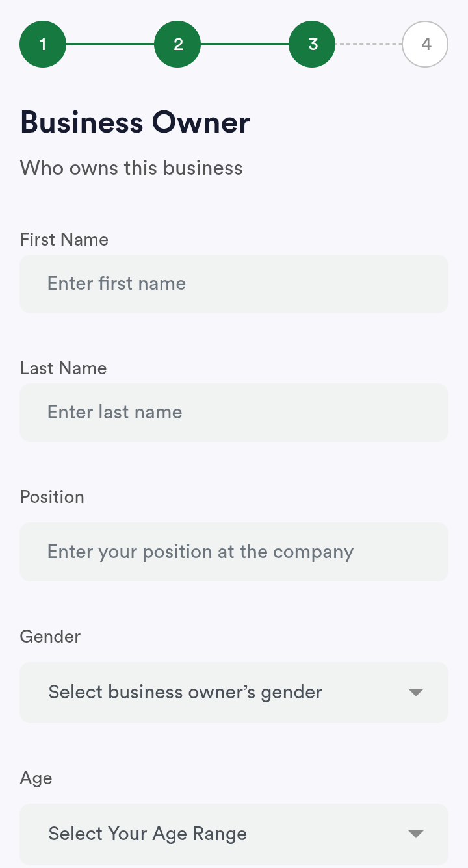Viewport: 468px width, 868px height.
Task: Click the Enter first name field
Action: click(234, 284)
